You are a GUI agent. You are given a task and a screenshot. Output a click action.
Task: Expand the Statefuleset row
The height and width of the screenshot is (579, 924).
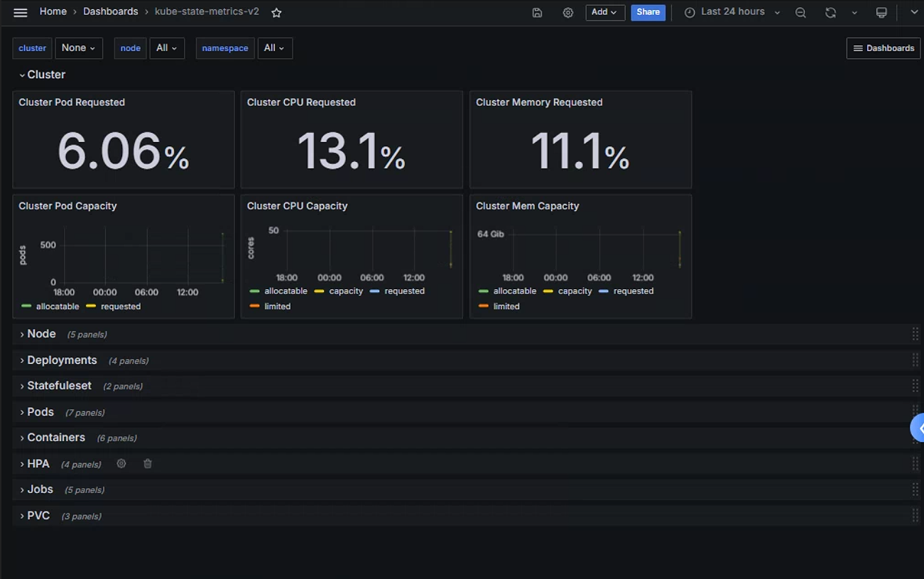pos(55,386)
